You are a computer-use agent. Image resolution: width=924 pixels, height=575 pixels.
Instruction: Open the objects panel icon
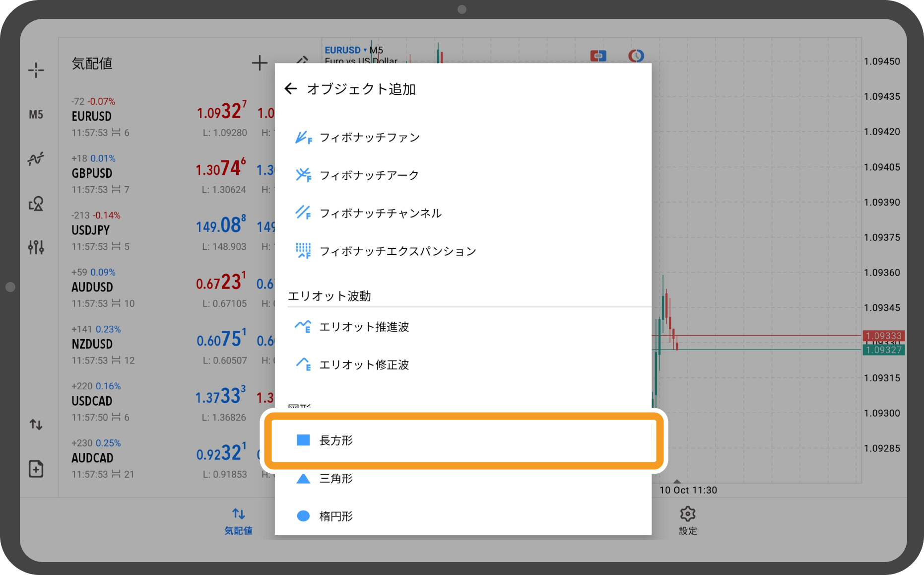tap(36, 204)
